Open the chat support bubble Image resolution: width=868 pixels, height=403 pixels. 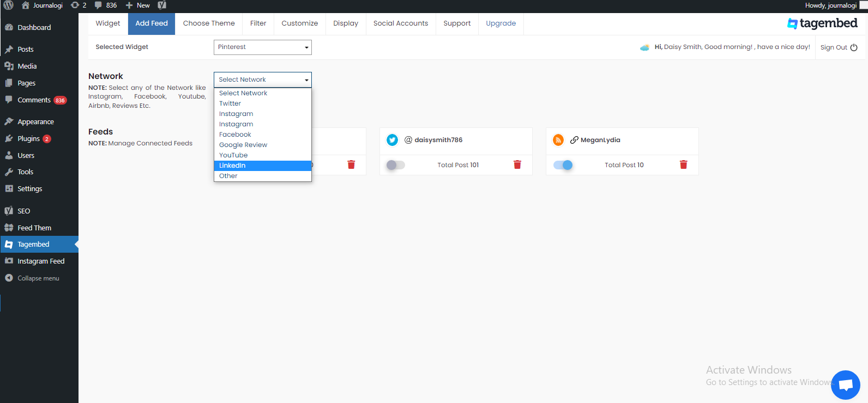846,385
